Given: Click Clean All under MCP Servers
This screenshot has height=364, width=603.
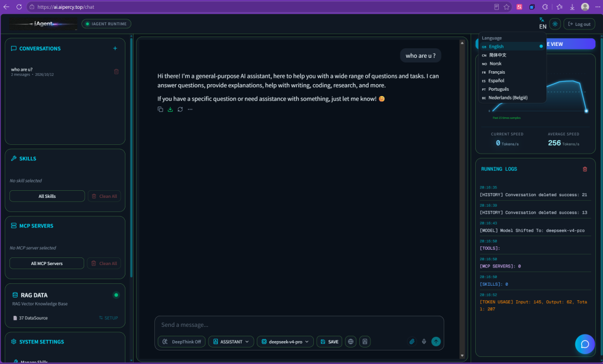Looking at the screenshot, I should coord(104,263).
